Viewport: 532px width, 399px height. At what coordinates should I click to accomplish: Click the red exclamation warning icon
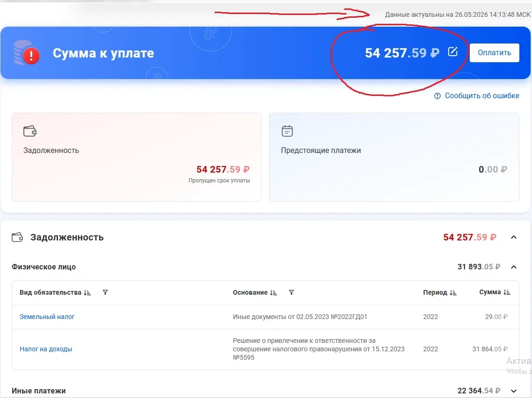[31, 56]
